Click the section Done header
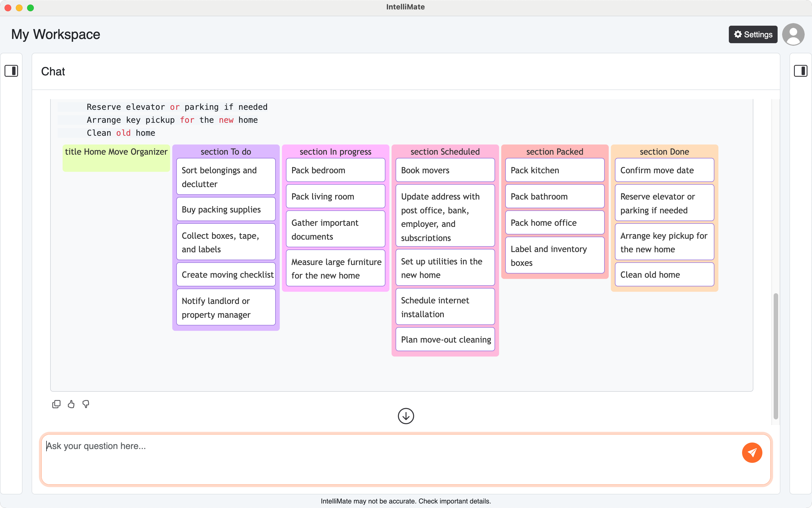Viewport: 812px width, 508px height. pyautogui.click(x=664, y=152)
